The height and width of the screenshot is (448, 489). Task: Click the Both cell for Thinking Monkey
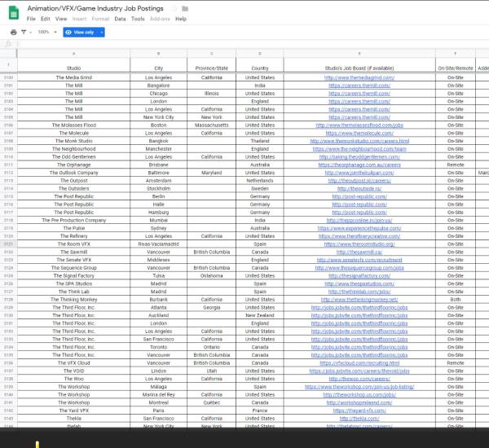pos(456,300)
